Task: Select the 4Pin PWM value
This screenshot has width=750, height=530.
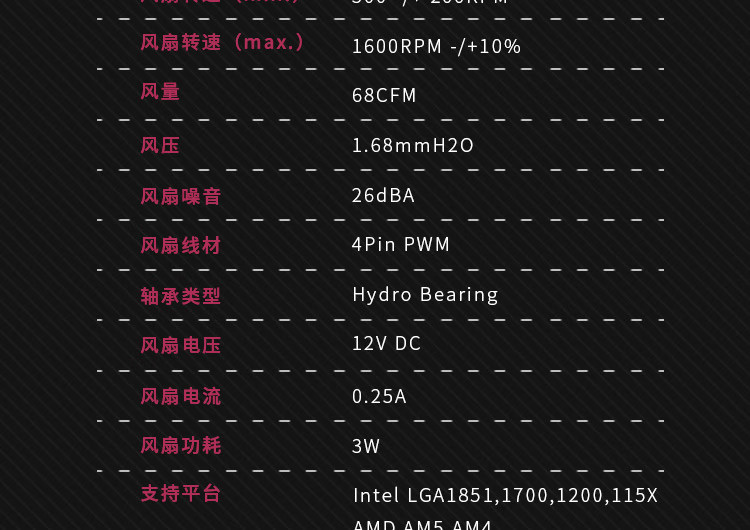Action: 401,244
